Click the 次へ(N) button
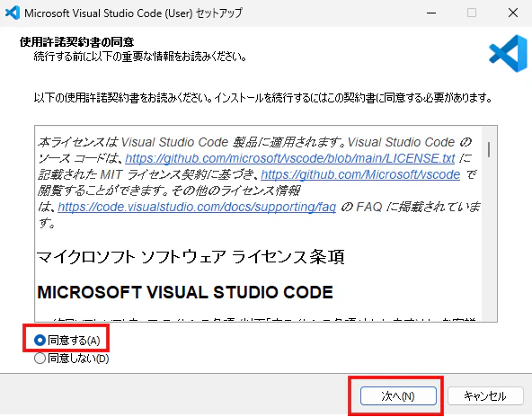532x417 pixels. (398, 395)
